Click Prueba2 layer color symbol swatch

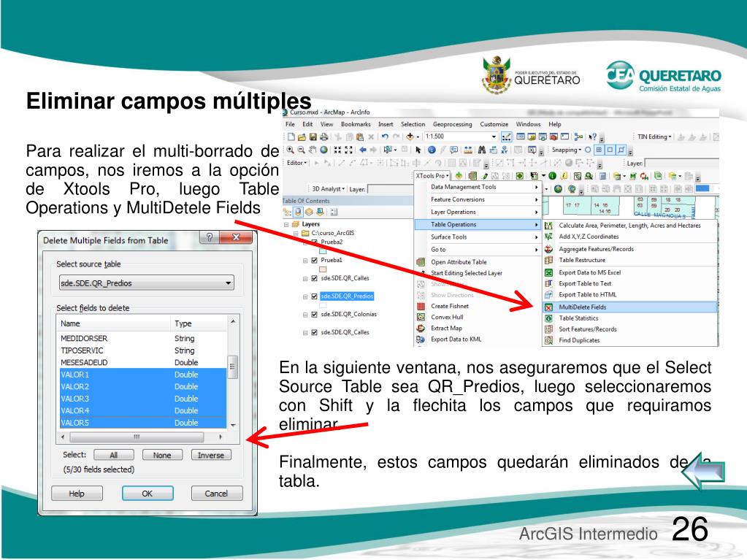[323, 251]
